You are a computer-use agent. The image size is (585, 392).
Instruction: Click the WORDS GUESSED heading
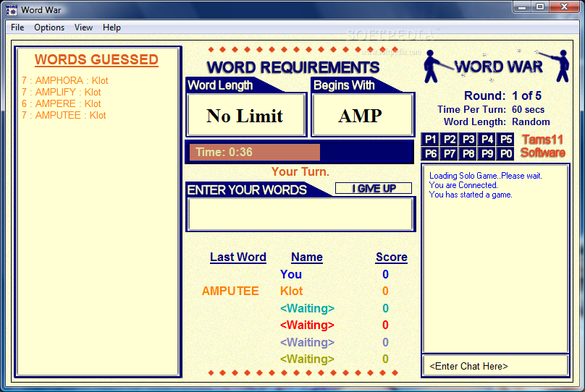[96, 59]
